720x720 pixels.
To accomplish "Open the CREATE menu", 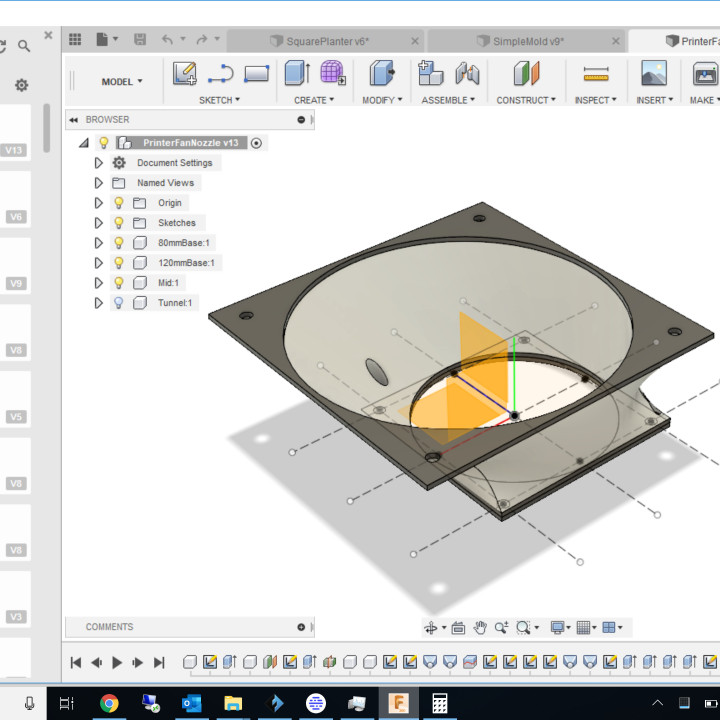I will pyautogui.click(x=314, y=100).
